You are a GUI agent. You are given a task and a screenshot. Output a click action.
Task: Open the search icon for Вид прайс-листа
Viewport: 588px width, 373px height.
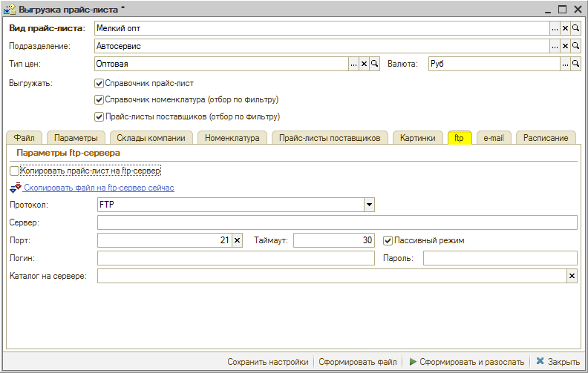(575, 28)
